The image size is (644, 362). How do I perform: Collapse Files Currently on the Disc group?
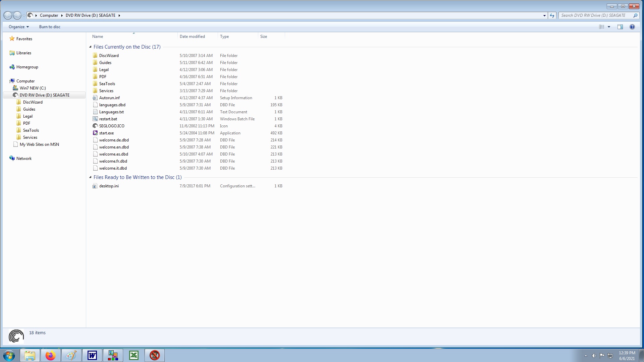90,47
